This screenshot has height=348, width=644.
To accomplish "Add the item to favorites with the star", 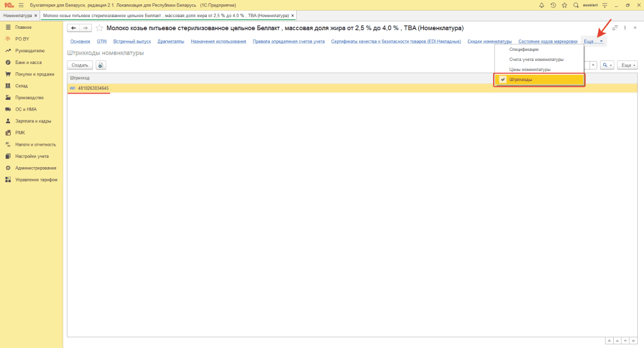I will click(99, 28).
